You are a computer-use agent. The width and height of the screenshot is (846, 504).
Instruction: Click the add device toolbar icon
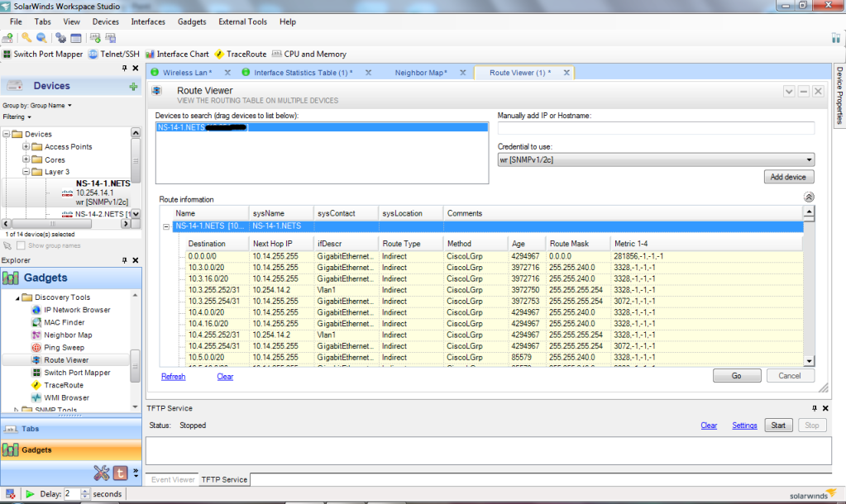7,38
